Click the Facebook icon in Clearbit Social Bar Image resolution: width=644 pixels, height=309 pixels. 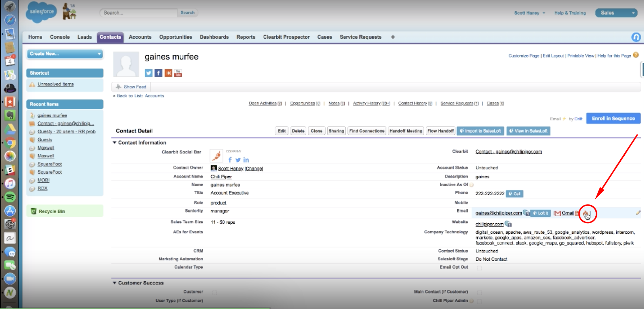[230, 160]
